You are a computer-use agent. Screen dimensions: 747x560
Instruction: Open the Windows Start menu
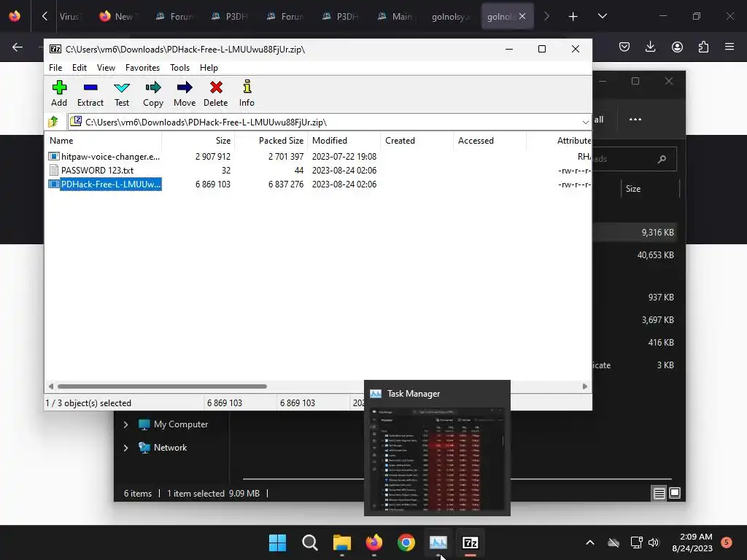(x=277, y=542)
